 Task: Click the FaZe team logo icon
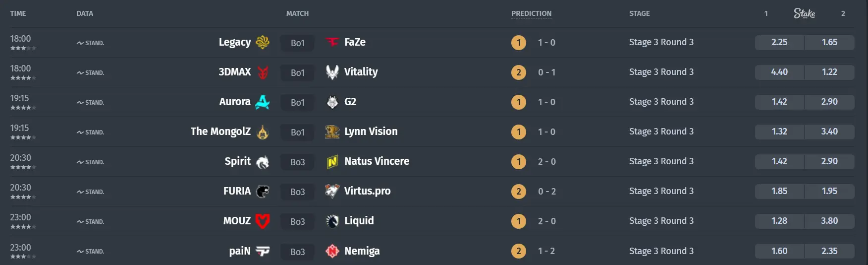(x=332, y=42)
